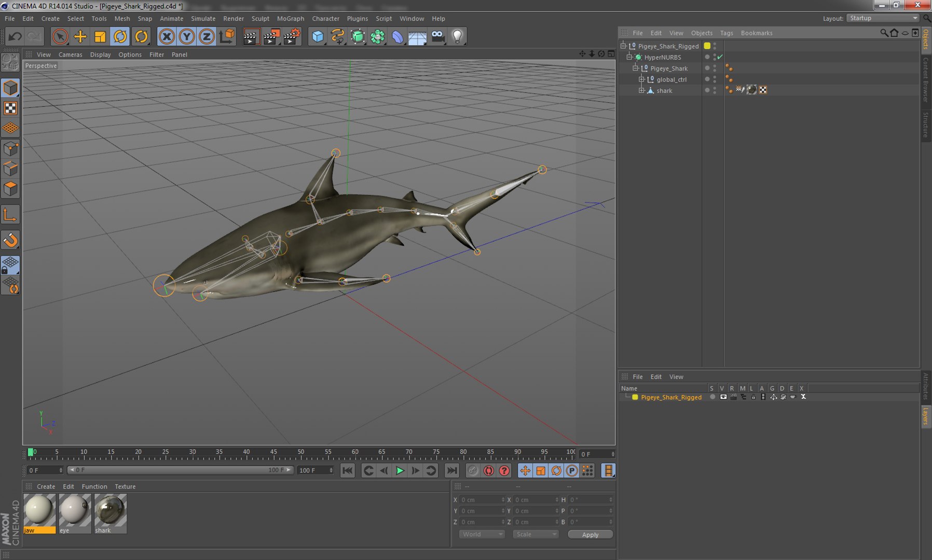The height and width of the screenshot is (560, 932).
Task: Select the Pigeye_Shark_Rigged layer color swatch
Action: 635,397
